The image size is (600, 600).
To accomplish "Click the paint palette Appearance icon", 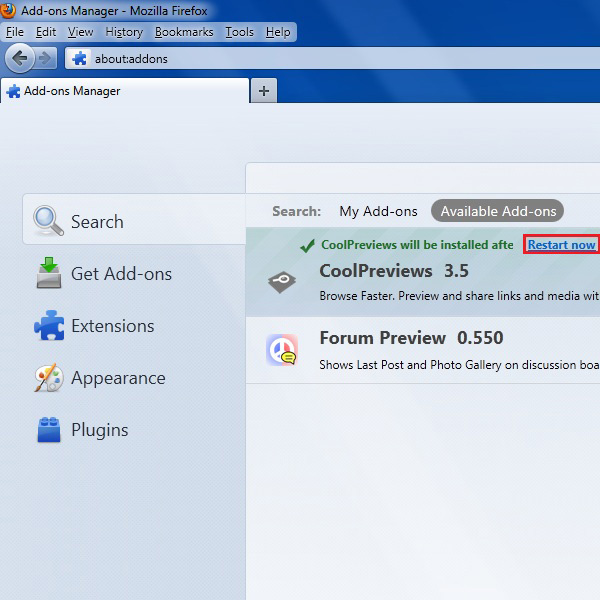I will (x=49, y=378).
